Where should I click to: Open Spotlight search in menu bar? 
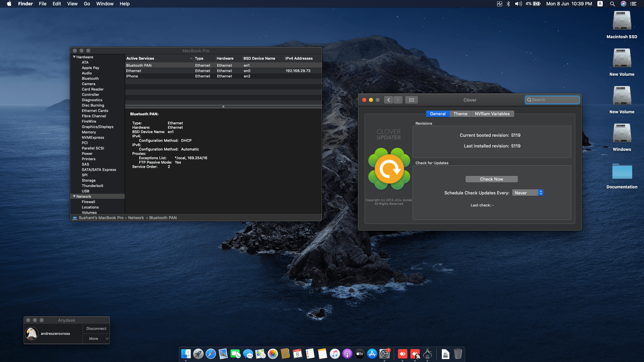coord(612,4)
